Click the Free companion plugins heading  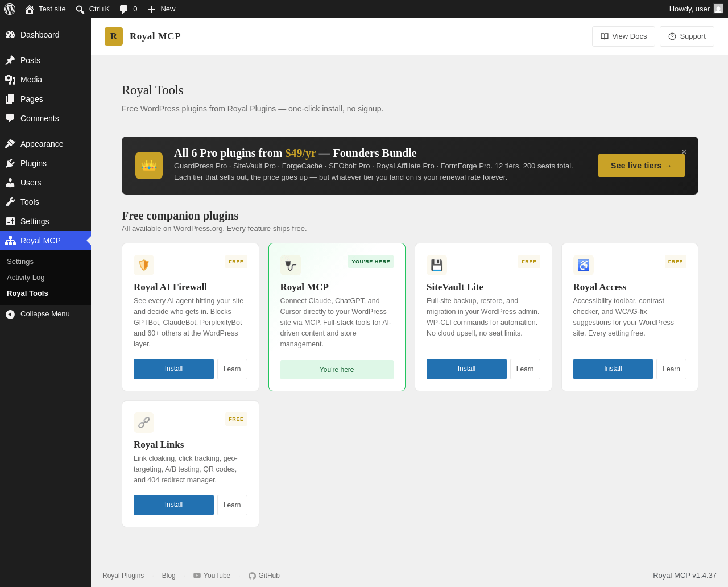point(180,216)
